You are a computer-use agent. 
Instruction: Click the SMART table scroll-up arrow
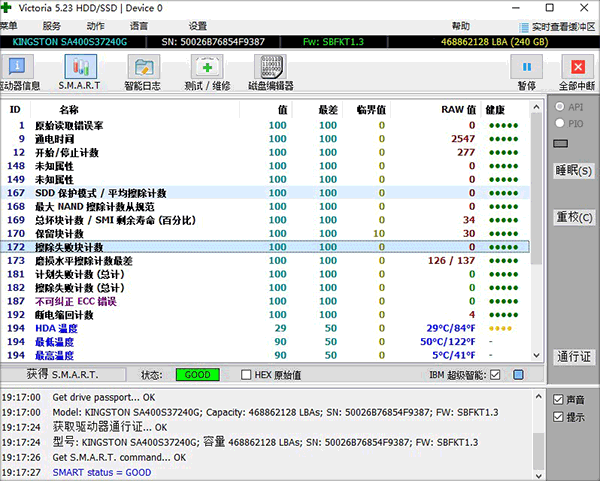click(536, 107)
